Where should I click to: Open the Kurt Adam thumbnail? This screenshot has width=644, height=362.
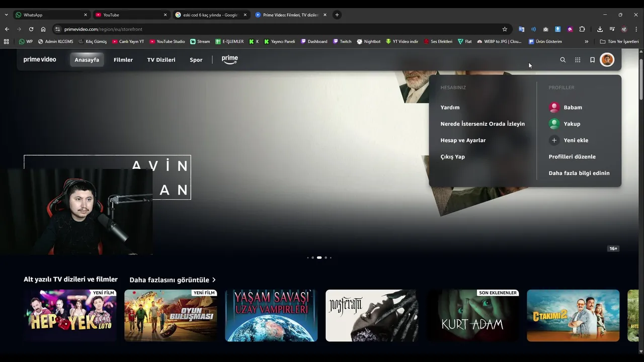pos(472,315)
